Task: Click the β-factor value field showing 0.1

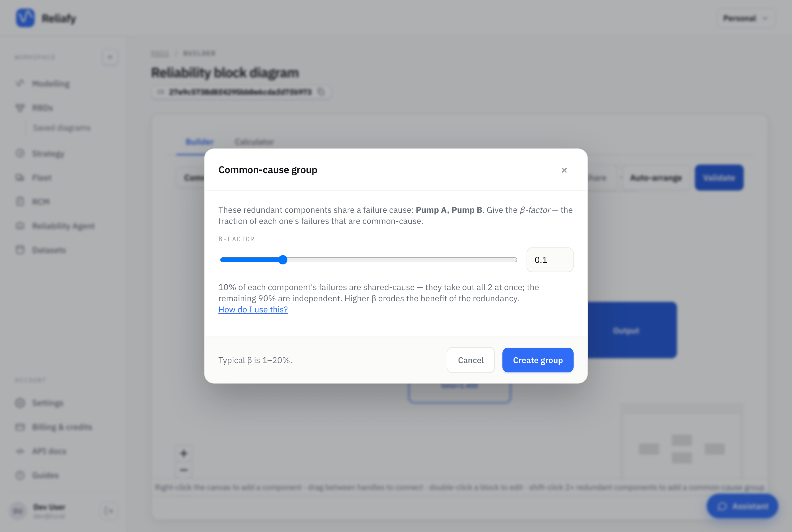Action: [550, 260]
